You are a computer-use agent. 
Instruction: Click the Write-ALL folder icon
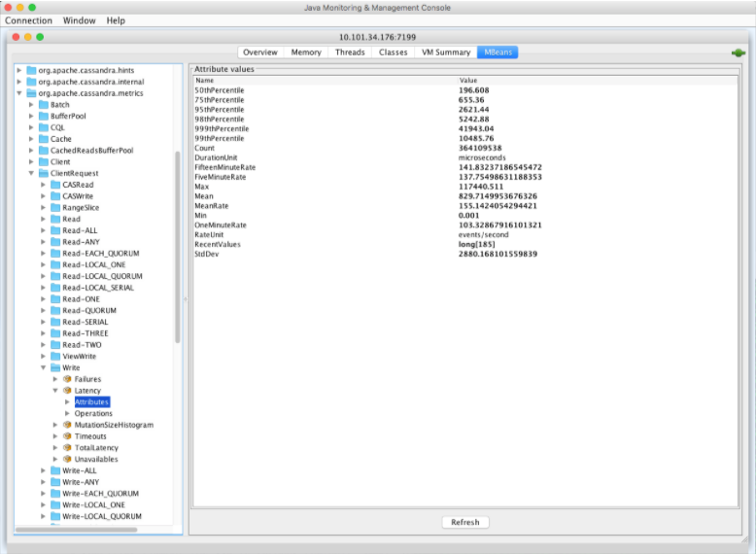point(55,470)
